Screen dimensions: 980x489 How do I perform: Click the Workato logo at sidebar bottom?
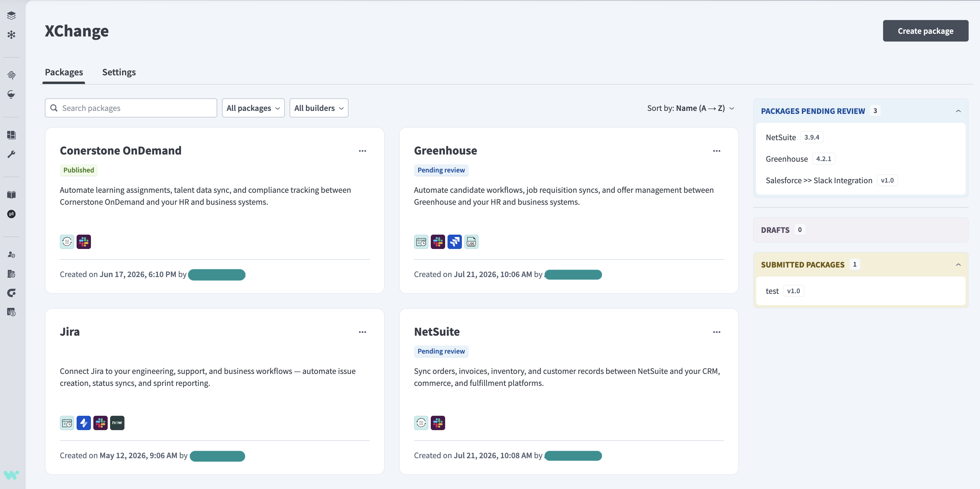[x=11, y=475]
